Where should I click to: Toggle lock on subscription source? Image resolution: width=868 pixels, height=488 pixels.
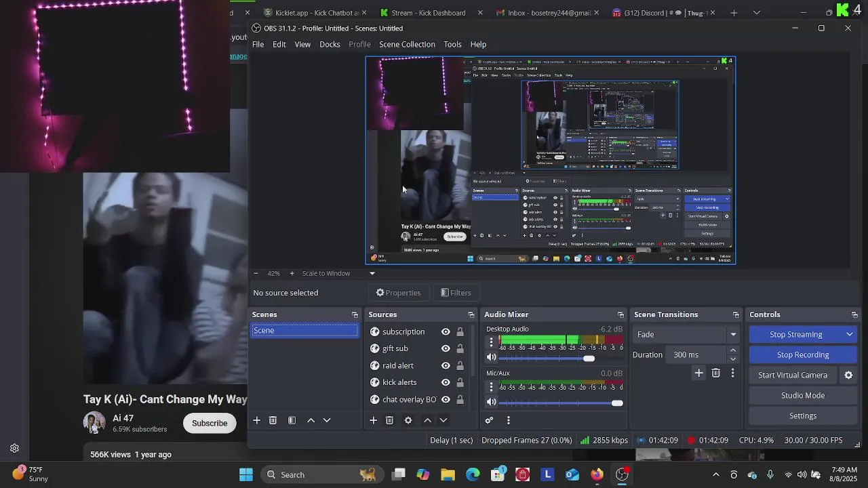(460, 331)
